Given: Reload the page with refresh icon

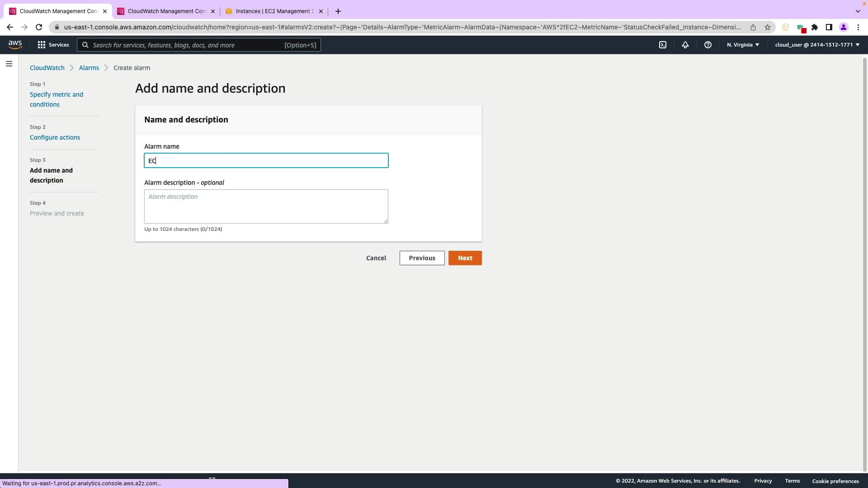Looking at the screenshot, I should 39,27.
